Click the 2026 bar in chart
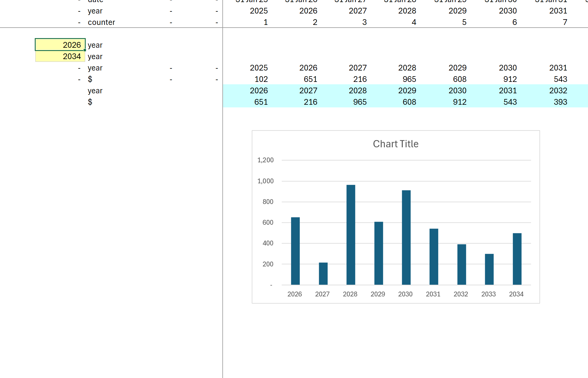 click(295, 251)
